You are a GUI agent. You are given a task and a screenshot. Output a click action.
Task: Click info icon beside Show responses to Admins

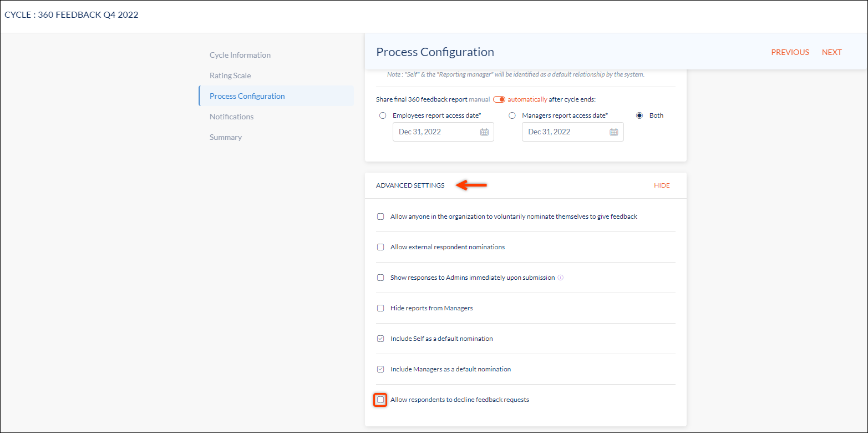coord(560,278)
